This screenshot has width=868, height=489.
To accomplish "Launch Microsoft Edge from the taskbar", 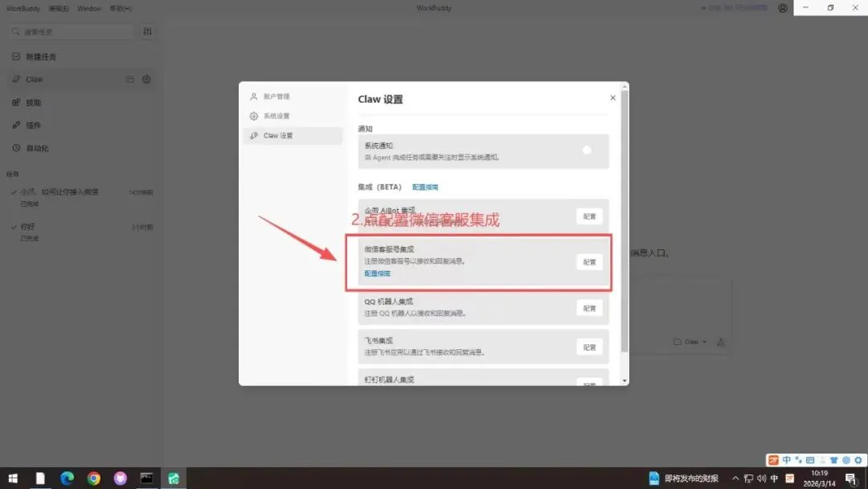I will click(x=67, y=478).
